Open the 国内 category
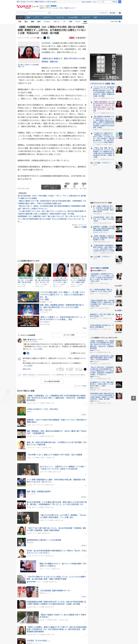This screenshot has width=138, height=644. click(26, 21)
